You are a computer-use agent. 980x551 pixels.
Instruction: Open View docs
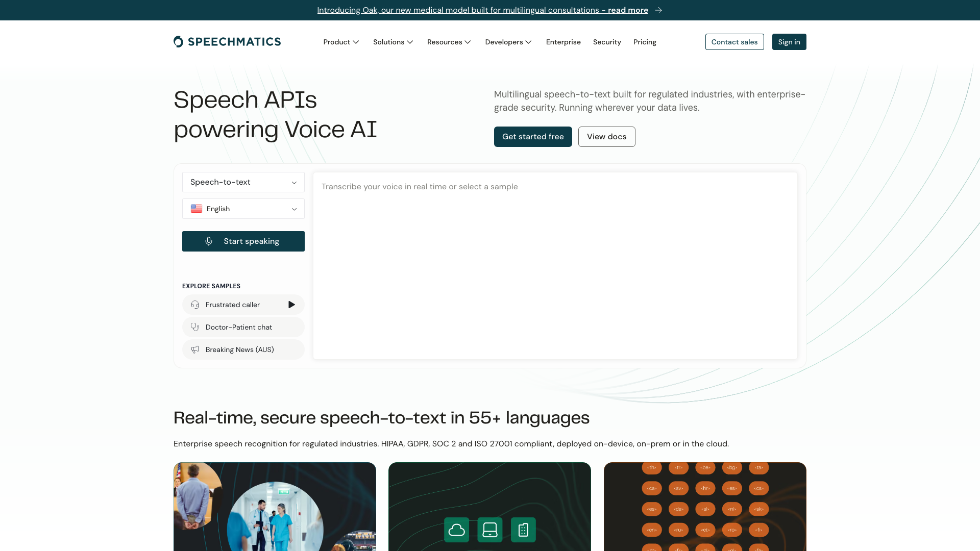coord(607,137)
